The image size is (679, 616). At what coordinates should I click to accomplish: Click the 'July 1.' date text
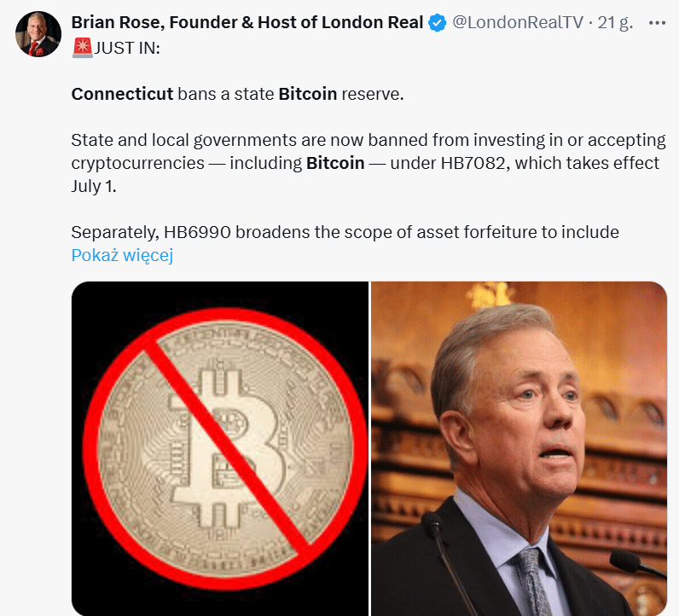coord(93,186)
